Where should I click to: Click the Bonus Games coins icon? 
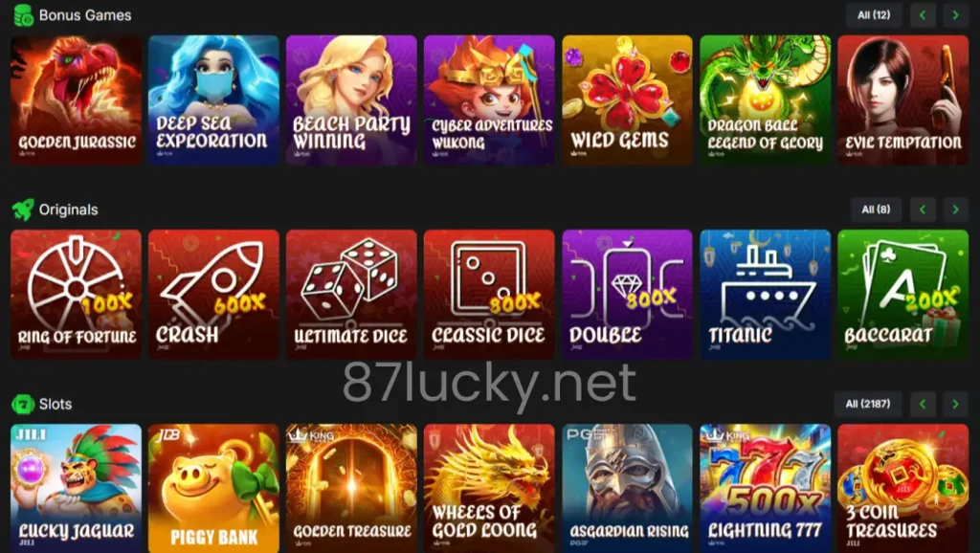pyautogui.click(x=23, y=15)
